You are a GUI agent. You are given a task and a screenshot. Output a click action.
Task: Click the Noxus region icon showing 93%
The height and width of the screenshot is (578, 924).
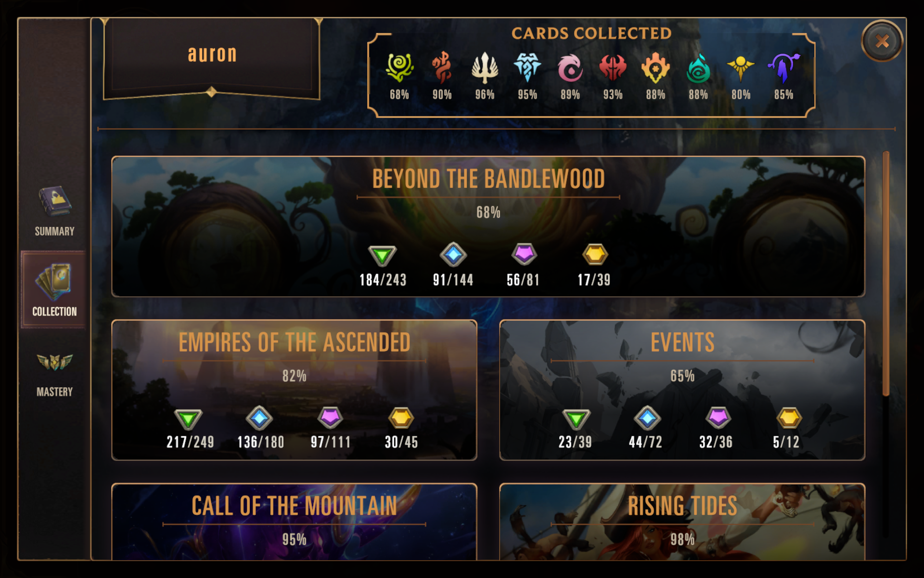click(x=613, y=68)
